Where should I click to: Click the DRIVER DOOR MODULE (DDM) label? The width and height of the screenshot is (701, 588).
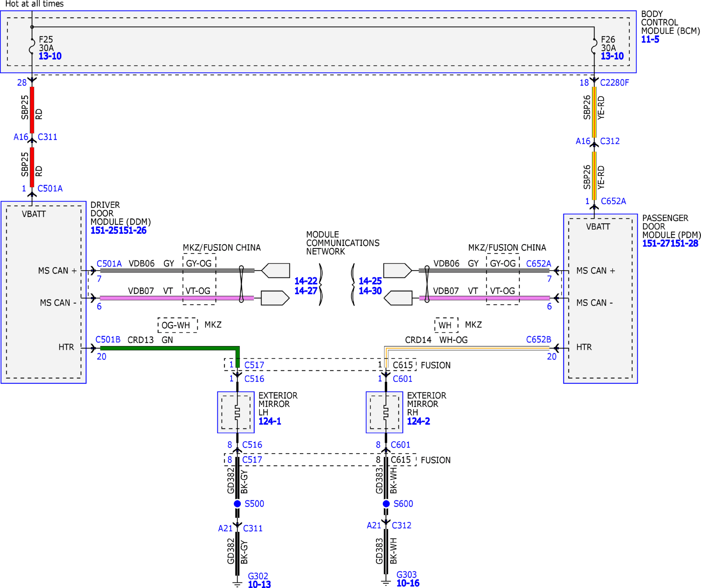click(120, 213)
